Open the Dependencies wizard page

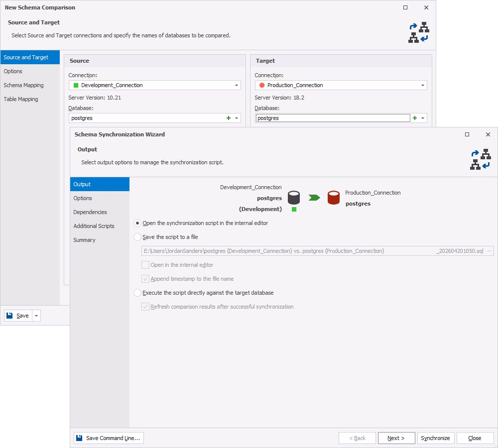click(100, 212)
